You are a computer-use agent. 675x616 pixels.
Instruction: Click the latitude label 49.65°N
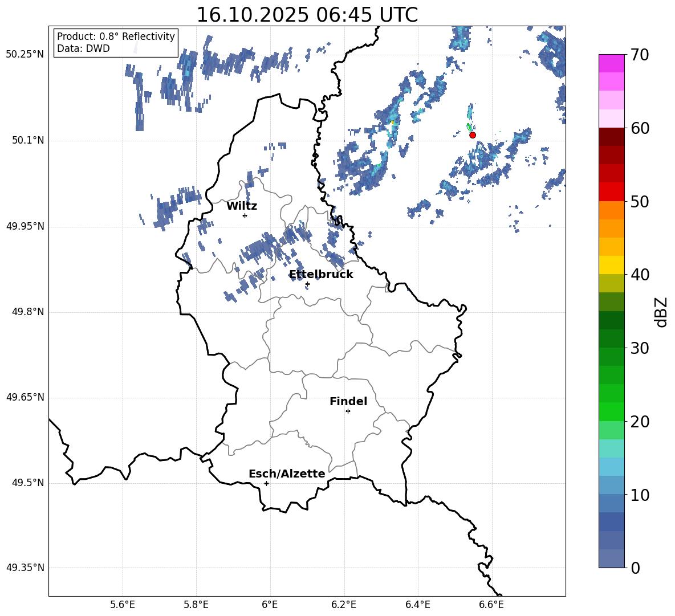click(x=26, y=397)
